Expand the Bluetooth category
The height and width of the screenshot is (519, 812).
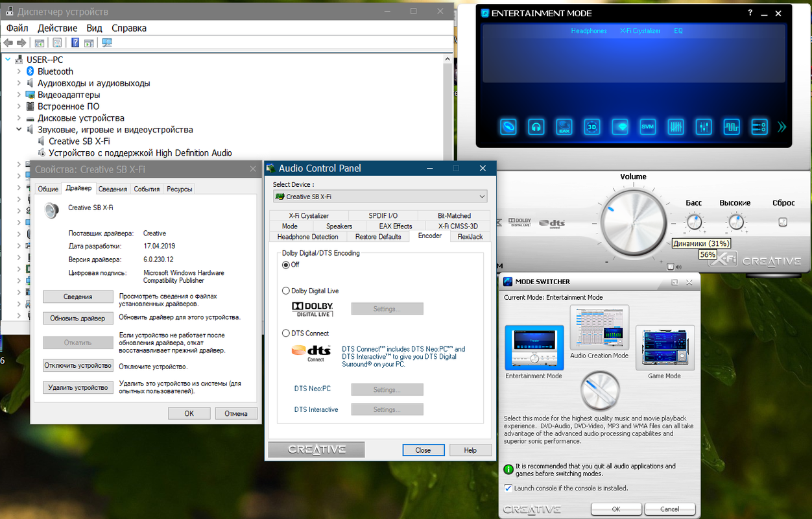click(x=19, y=71)
